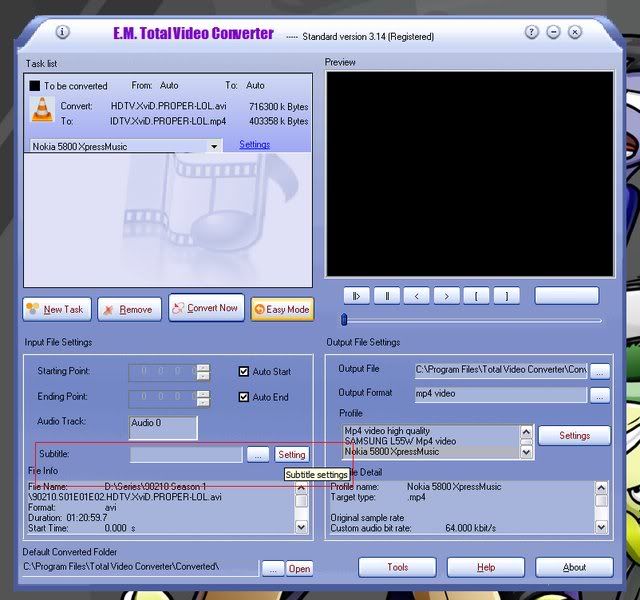Image resolution: width=640 pixels, height=600 pixels.
Task: Click the question mark help icon
Action: coord(531,32)
